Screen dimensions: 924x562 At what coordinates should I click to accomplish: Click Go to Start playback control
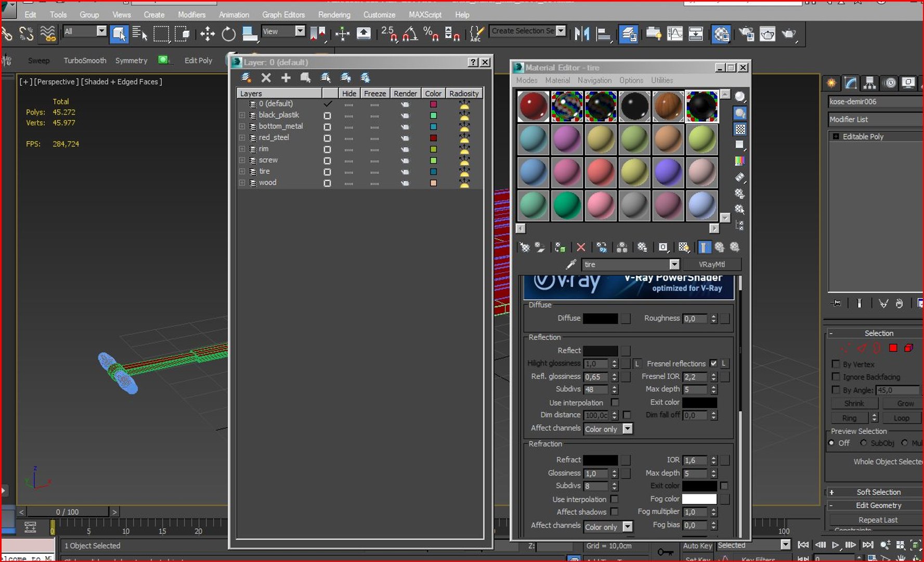pos(803,545)
